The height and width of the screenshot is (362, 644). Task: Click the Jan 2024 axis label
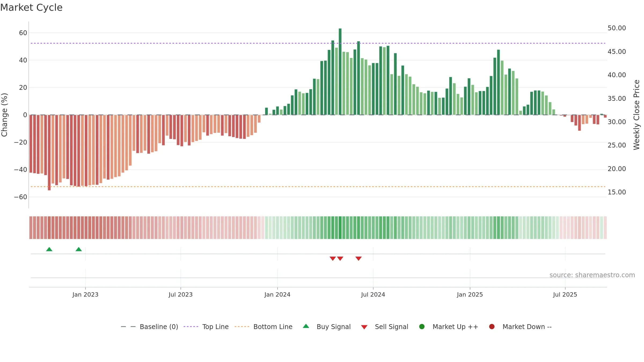click(277, 294)
